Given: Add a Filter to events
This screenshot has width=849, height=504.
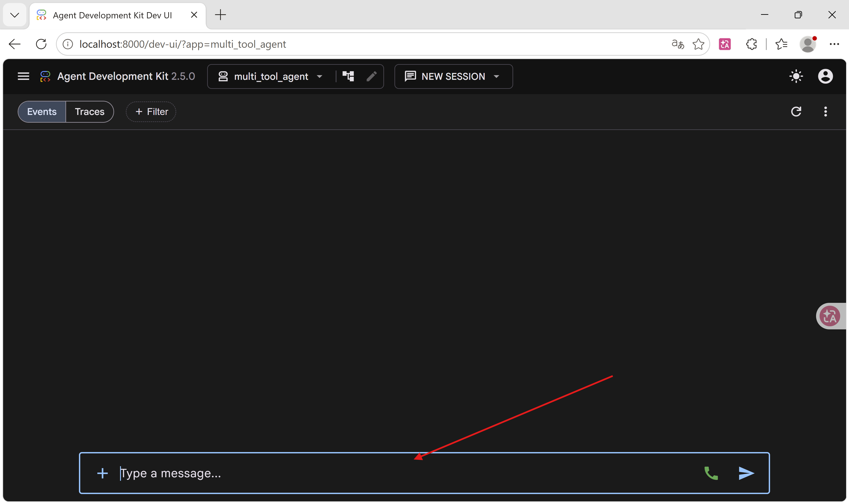Looking at the screenshot, I should [151, 112].
